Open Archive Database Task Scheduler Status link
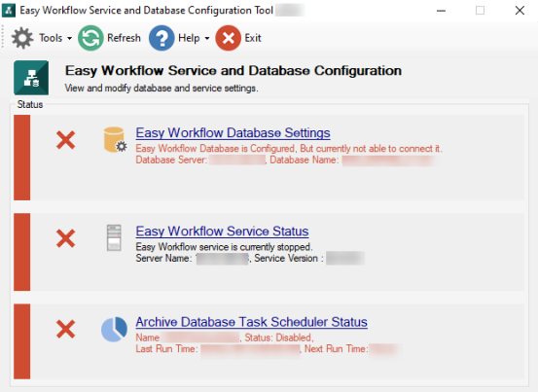The height and width of the screenshot is (392, 538). click(x=252, y=322)
